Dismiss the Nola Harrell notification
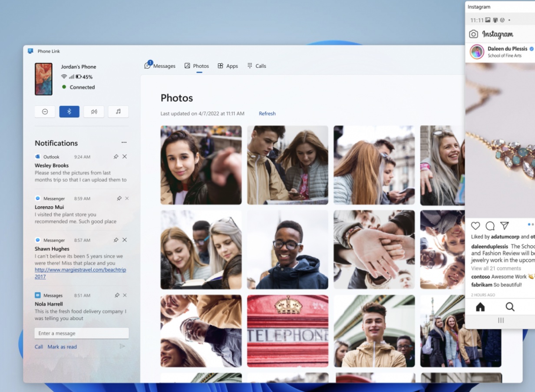 point(125,295)
